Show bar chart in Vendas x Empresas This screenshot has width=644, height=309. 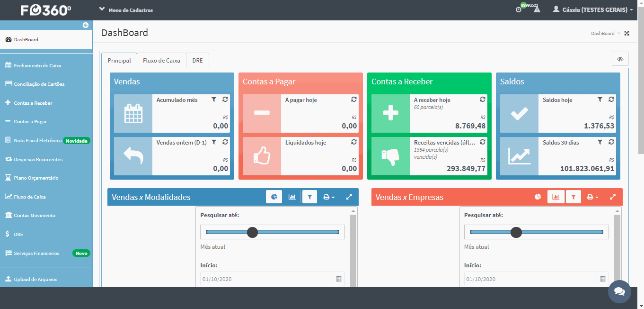(x=556, y=197)
